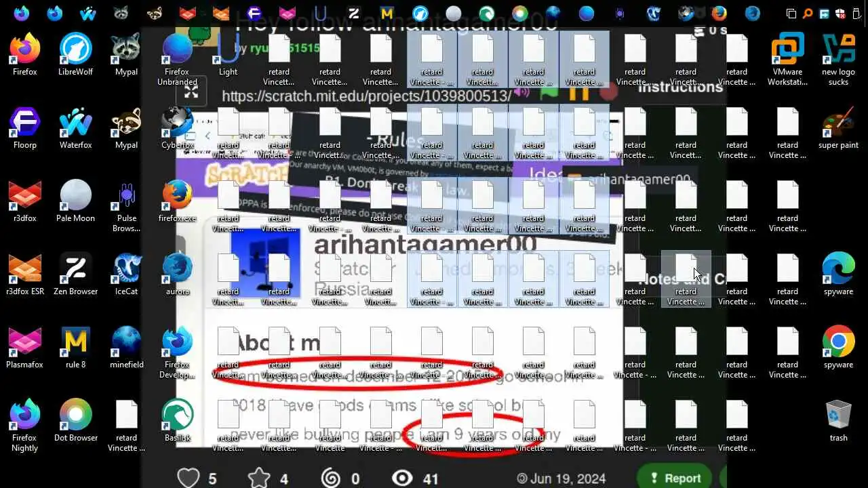Open the Firefox desktop shortcut
This screenshot has height=488, width=868.
point(25,54)
